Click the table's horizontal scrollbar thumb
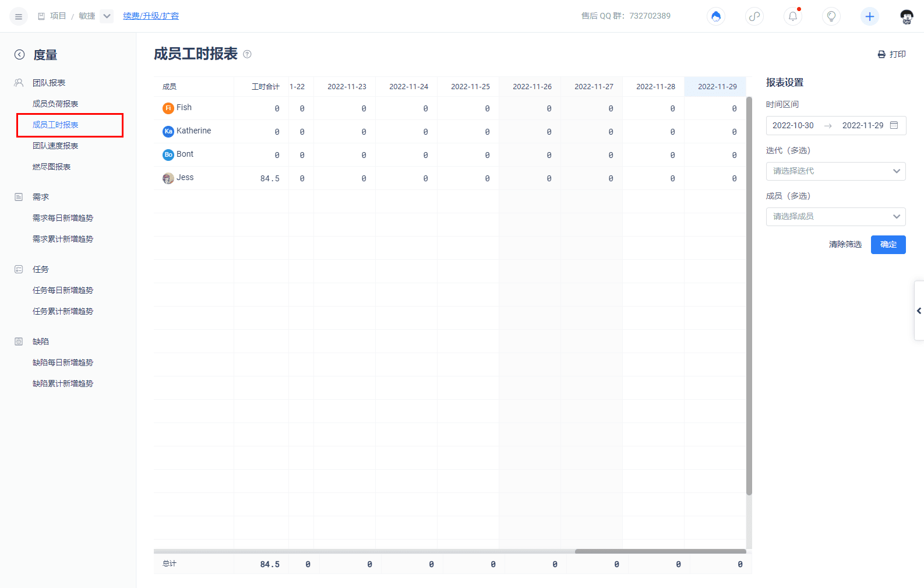This screenshot has height=588, width=924. pos(660,551)
